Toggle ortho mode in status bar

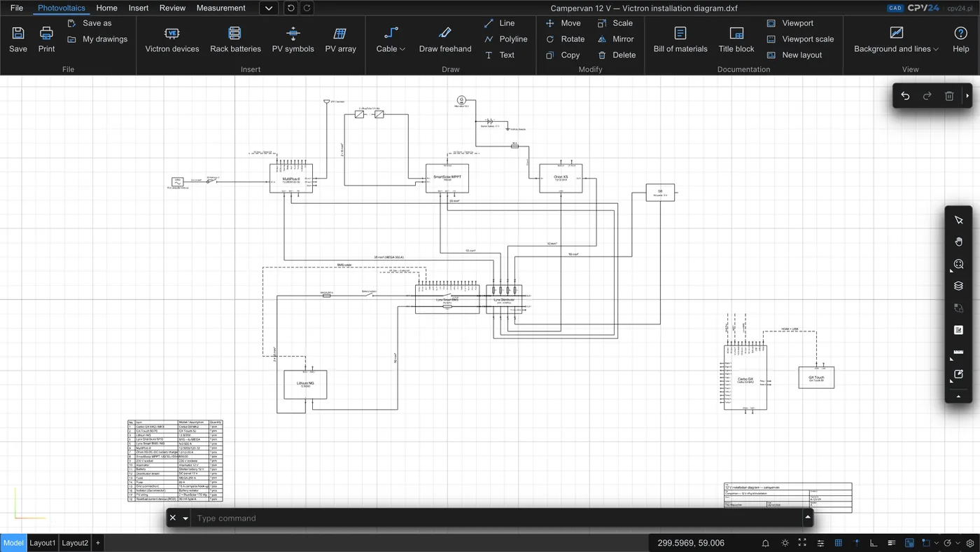point(874,543)
